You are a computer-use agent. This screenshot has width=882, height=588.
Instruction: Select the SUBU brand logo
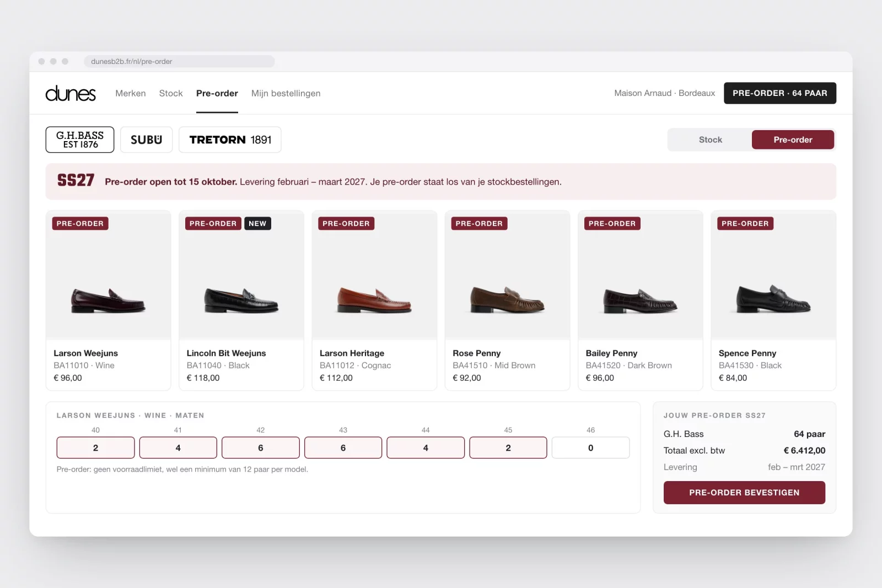click(x=146, y=139)
